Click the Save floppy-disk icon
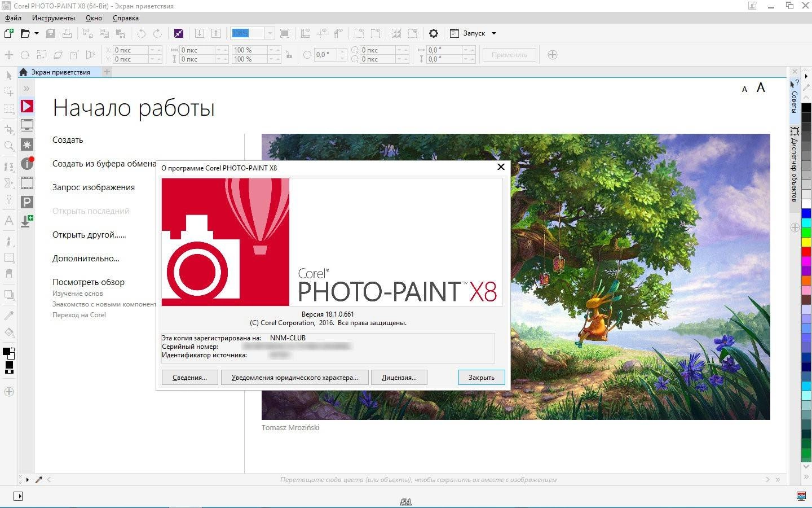812x508 pixels. [x=51, y=33]
